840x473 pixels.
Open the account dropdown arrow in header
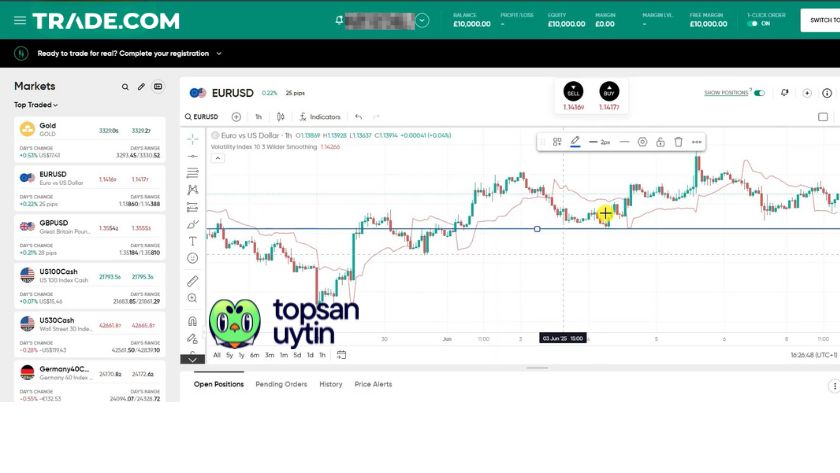422,20
